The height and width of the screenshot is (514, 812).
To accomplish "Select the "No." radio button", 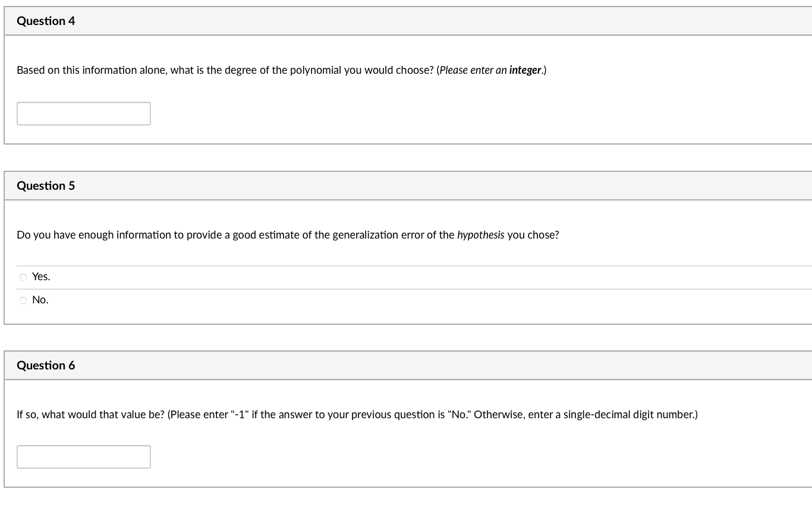I will (x=23, y=300).
